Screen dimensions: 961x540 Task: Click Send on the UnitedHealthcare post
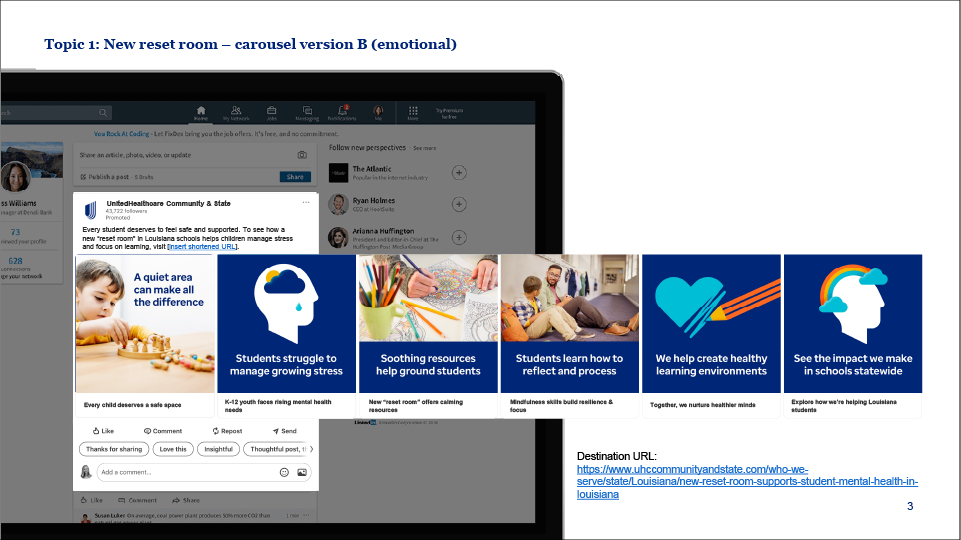pos(284,431)
